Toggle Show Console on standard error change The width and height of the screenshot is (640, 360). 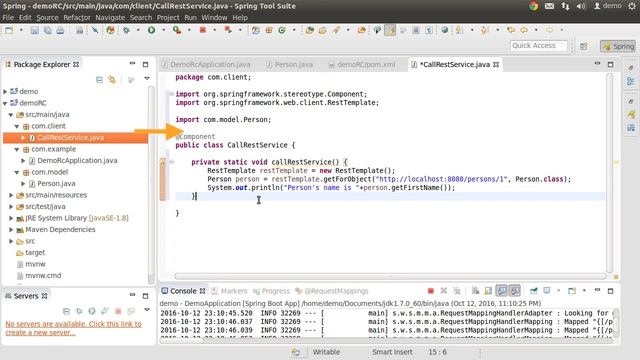515,291
